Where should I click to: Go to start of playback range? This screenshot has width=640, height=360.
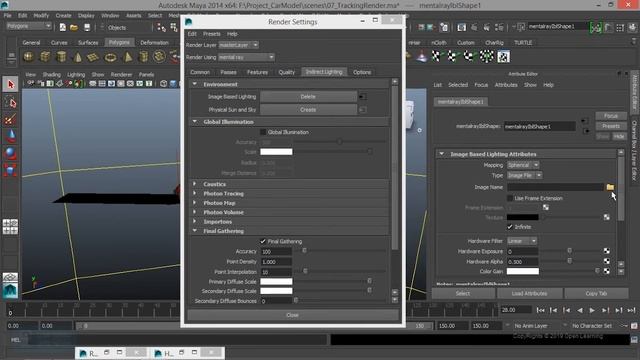coord(540,310)
